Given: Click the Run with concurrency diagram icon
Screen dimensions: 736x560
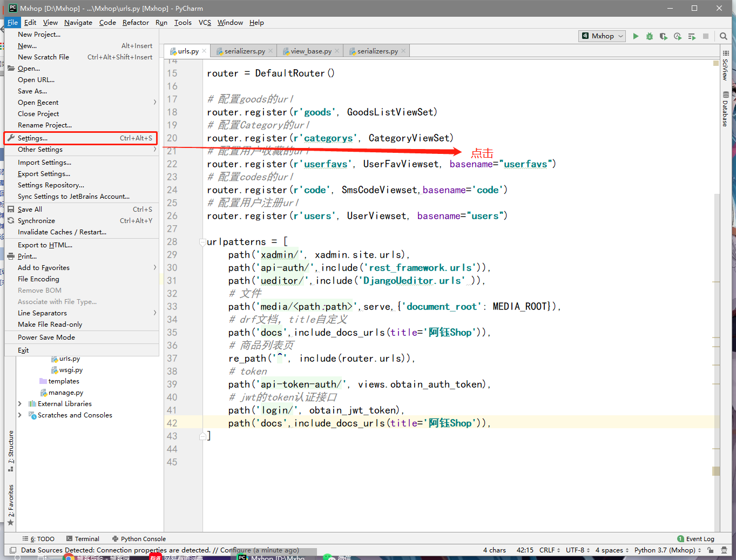Looking at the screenshot, I should coord(692,36).
